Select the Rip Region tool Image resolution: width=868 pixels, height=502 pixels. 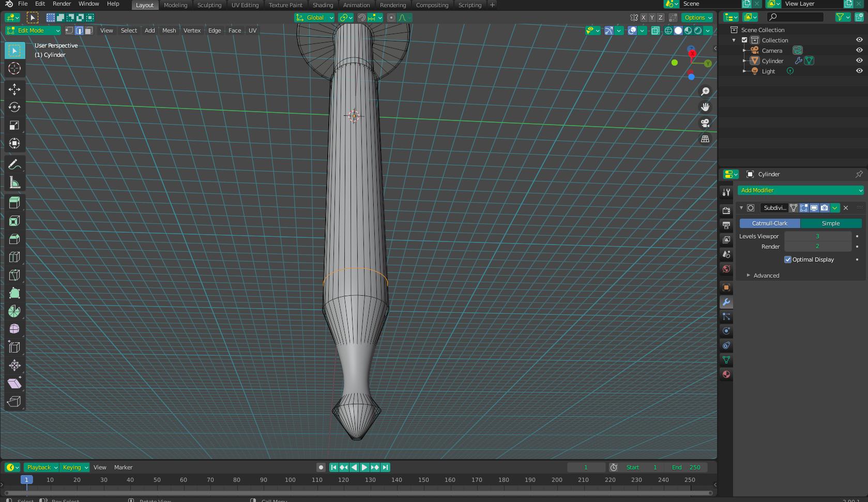click(14, 402)
